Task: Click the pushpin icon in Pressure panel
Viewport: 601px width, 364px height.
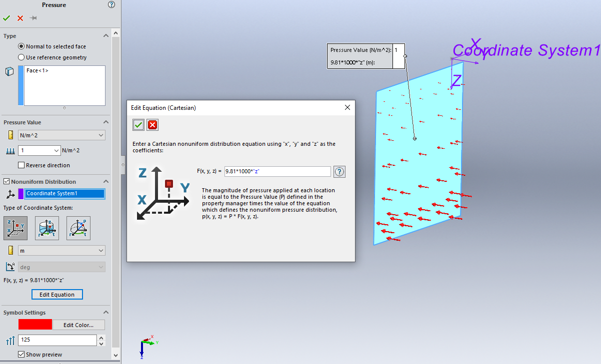Action: pos(33,18)
